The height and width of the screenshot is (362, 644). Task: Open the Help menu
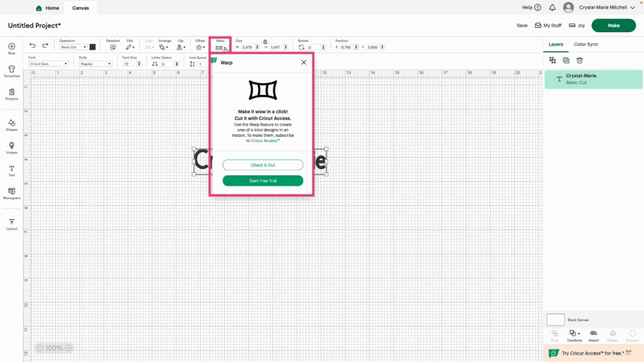531,8
